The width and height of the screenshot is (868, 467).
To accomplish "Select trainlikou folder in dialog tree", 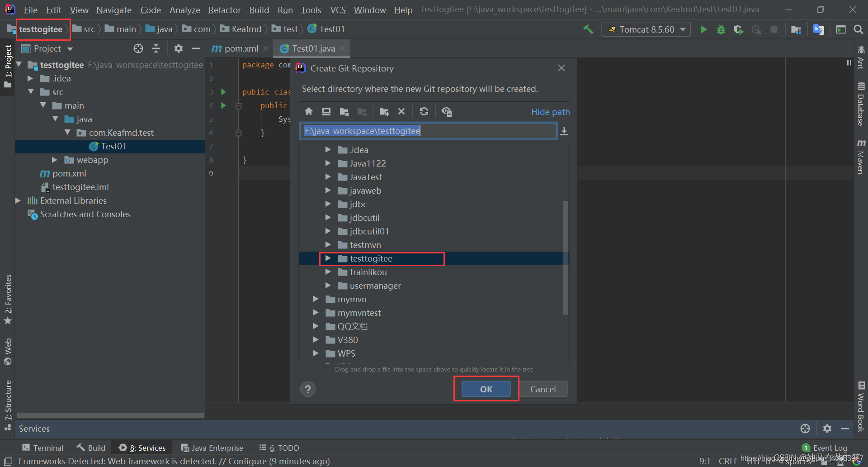I will point(368,272).
